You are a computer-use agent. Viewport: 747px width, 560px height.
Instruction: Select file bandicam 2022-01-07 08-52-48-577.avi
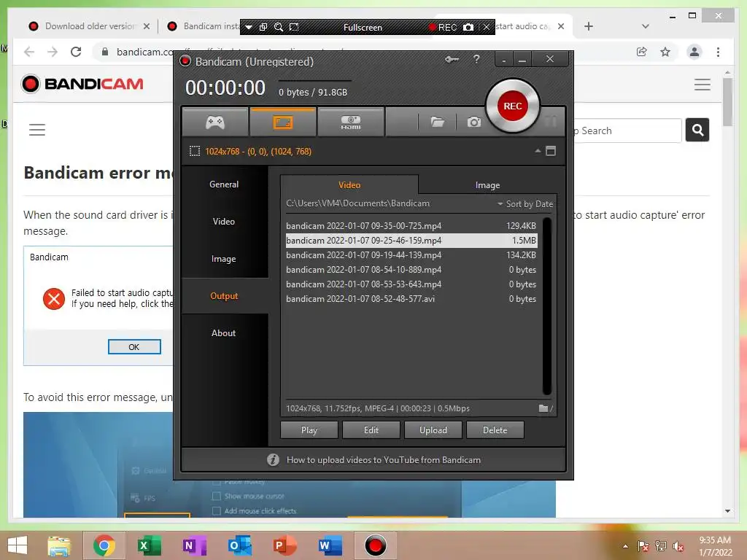click(x=411, y=299)
